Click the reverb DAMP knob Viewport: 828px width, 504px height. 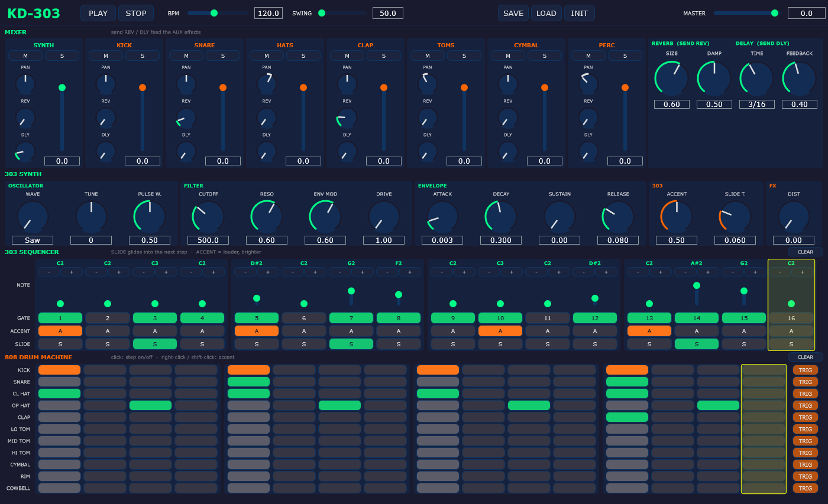(714, 78)
